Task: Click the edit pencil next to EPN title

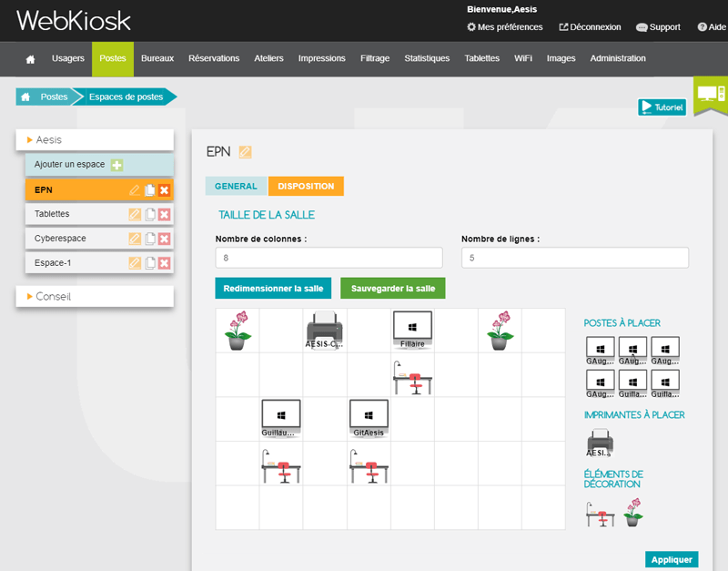Action: click(245, 152)
